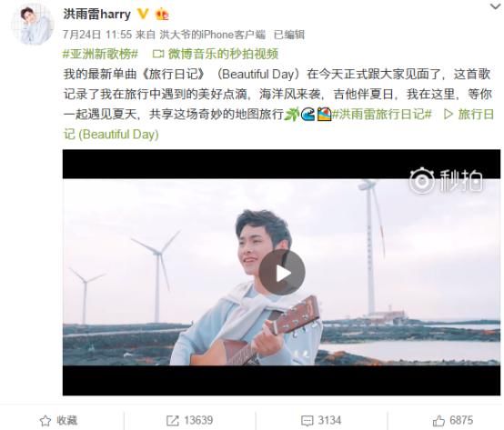Click the 收藏 favorite button label
Image resolution: width=504 pixels, height=430 pixels.
66,420
